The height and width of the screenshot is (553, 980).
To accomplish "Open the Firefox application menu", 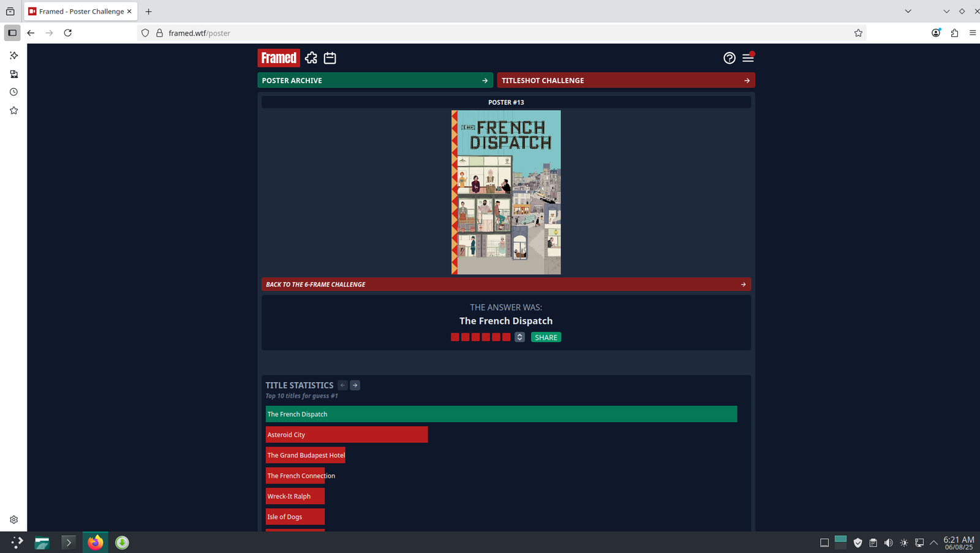I will pyautogui.click(x=973, y=33).
